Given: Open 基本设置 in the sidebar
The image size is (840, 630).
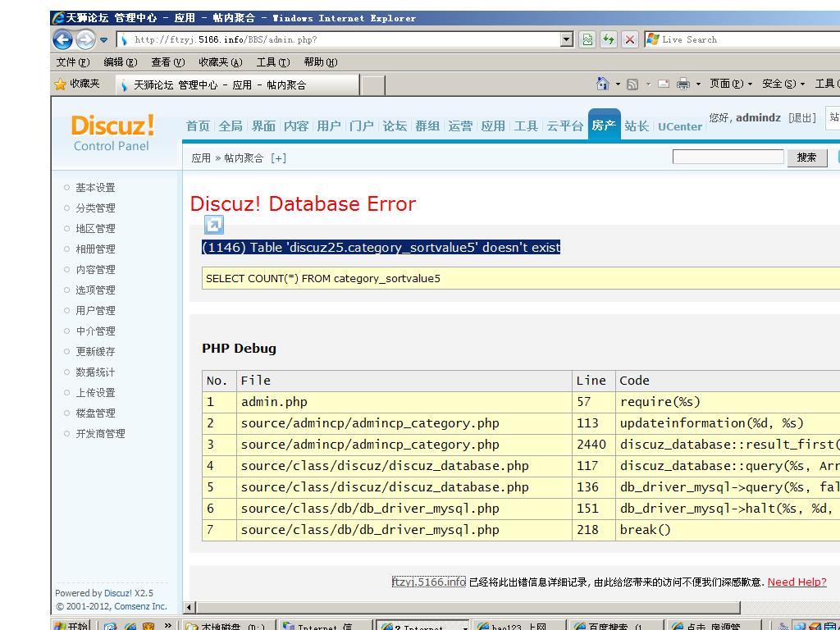Looking at the screenshot, I should point(95,188).
